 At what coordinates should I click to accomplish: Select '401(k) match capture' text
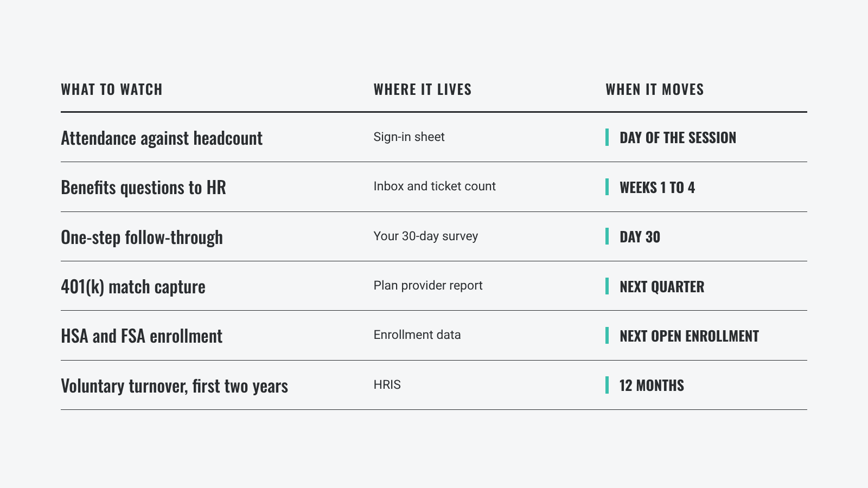133,286
